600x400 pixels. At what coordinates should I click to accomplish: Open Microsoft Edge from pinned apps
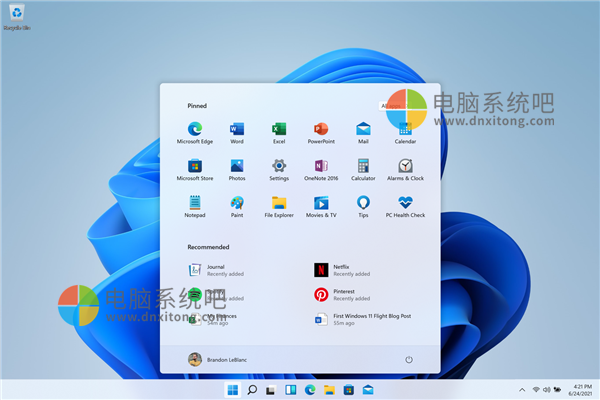(195, 132)
